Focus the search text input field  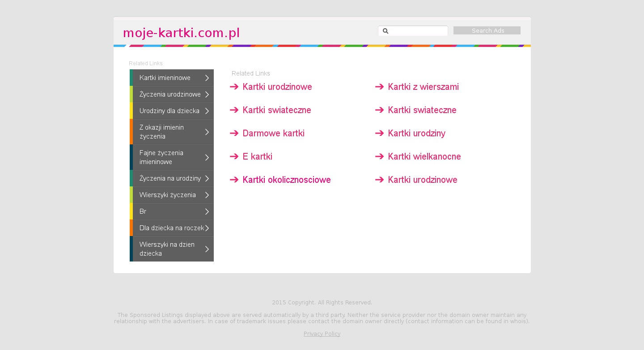(x=418, y=31)
